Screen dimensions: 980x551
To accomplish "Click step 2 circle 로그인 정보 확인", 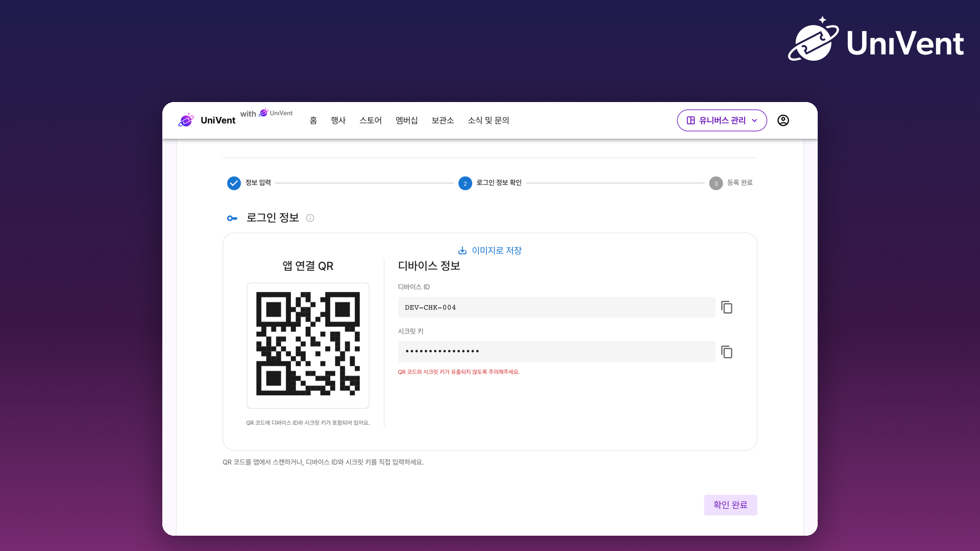I will click(x=465, y=183).
